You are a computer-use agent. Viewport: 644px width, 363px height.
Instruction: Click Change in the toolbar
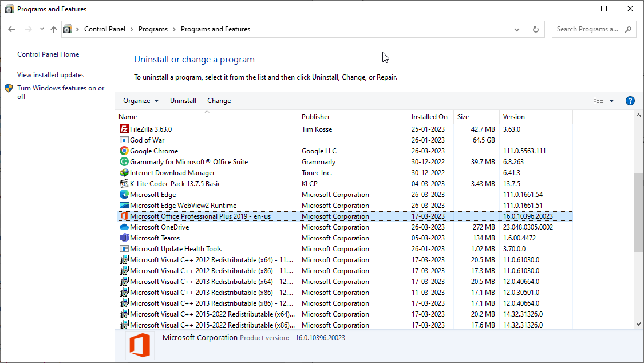219,101
